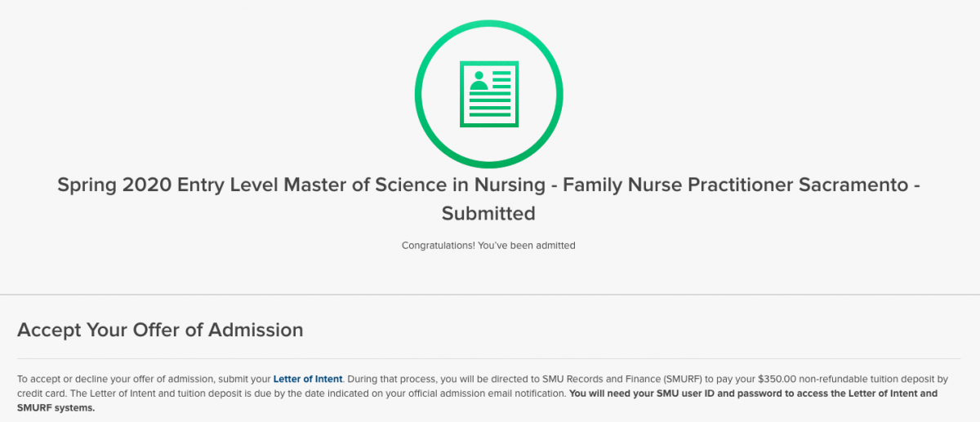Click Accept Your Offer of Admission heading
This screenshot has width=980, height=422.
[x=160, y=330]
